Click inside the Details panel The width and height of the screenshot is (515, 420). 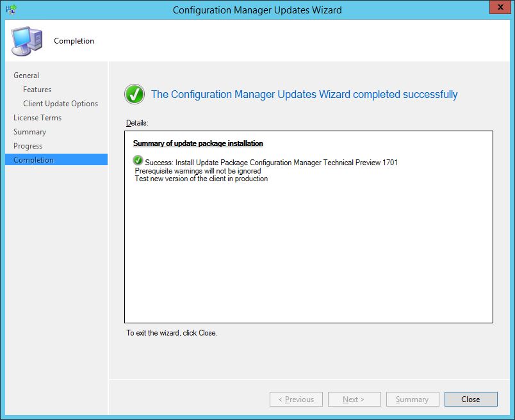click(309, 243)
